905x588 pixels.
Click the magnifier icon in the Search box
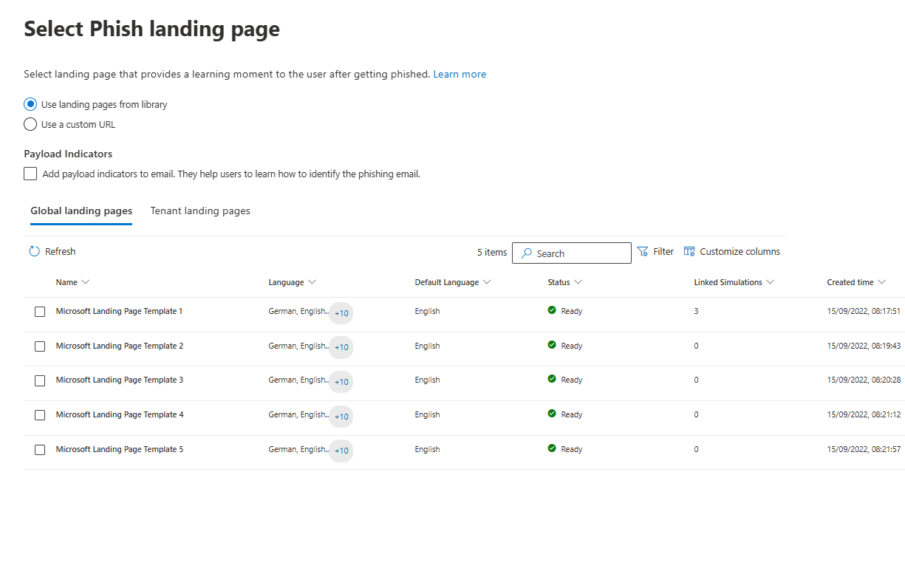pyautogui.click(x=526, y=253)
